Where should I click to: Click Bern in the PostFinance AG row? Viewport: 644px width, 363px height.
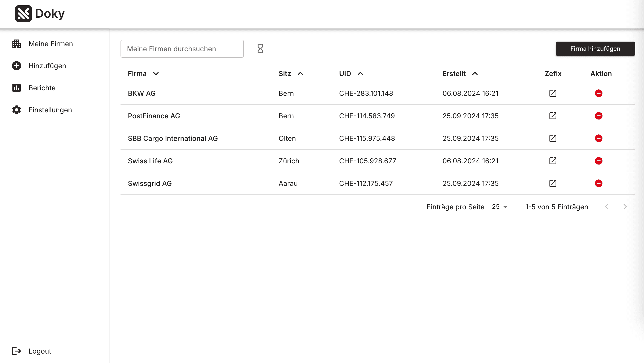[286, 116]
